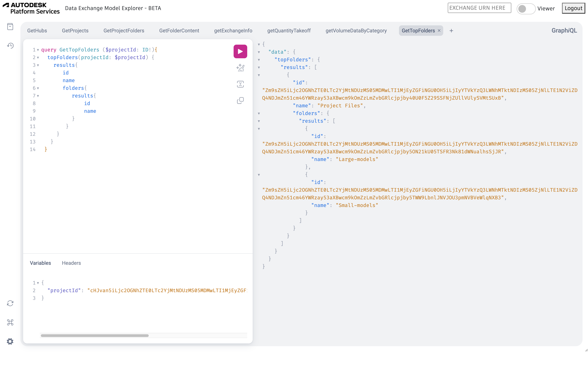Collapse the response top-level "results" fold arrow
The width and height of the screenshot is (588, 368).
[259, 67]
